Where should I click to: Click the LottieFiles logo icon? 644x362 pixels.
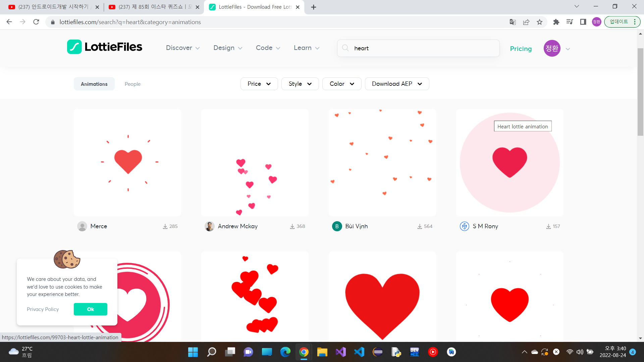[74, 47]
